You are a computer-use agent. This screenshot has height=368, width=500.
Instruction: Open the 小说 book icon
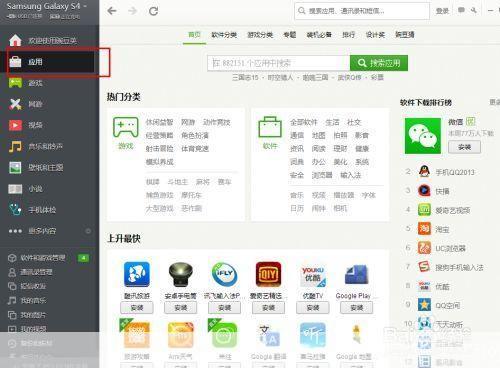(x=15, y=189)
